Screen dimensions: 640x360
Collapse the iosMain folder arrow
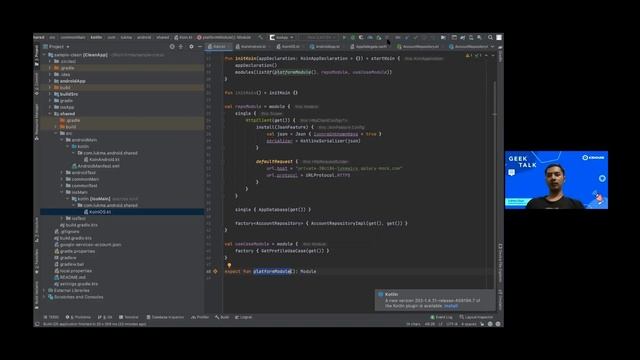[62, 192]
